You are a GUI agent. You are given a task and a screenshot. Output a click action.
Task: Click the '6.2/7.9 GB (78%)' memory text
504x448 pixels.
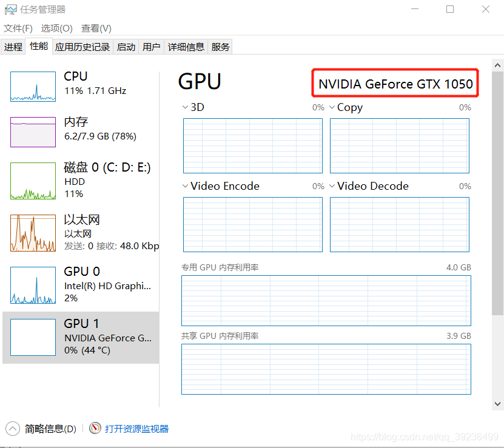pyautogui.click(x=100, y=136)
